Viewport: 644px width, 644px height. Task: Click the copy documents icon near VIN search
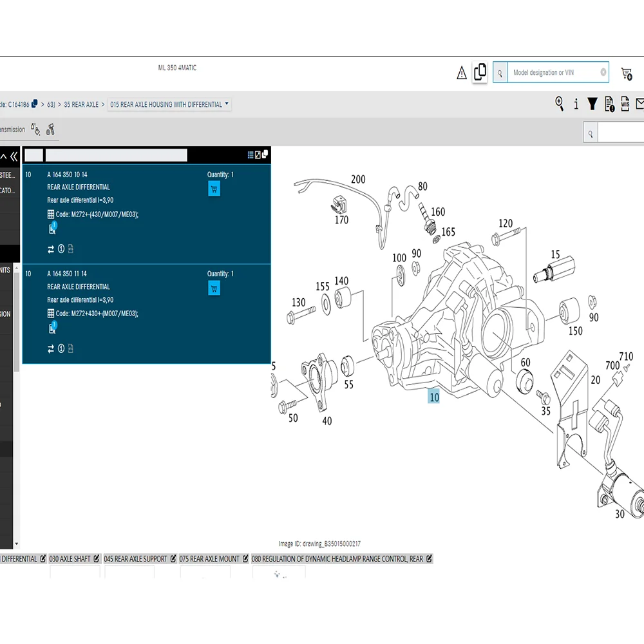[x=480, y=72]
